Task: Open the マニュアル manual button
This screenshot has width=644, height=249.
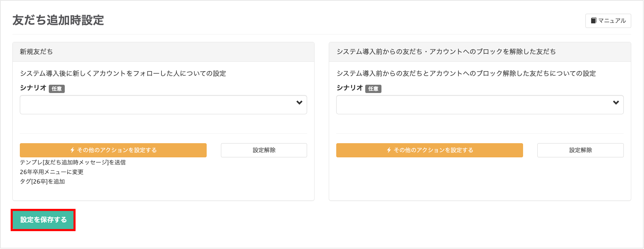Action: (608, 21)
